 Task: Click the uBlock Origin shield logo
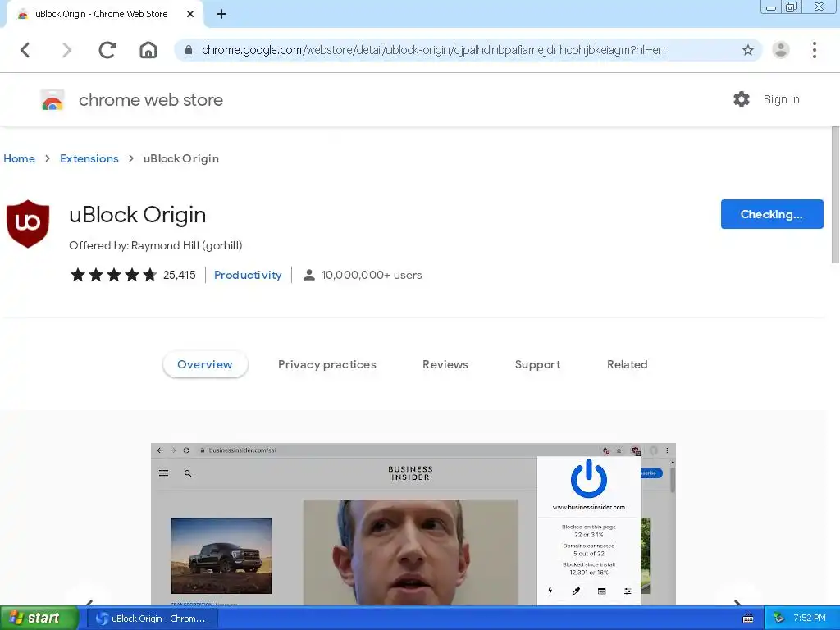[28, 223]
